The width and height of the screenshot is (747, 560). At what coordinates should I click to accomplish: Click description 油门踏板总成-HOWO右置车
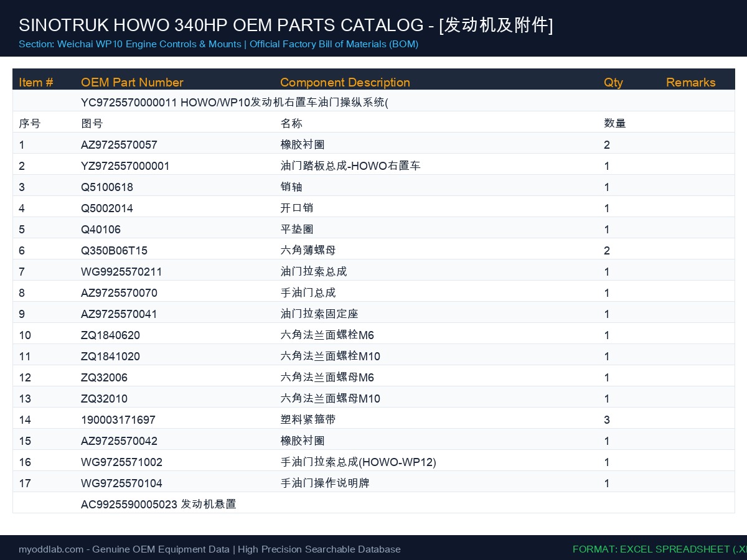pos(350,166)
